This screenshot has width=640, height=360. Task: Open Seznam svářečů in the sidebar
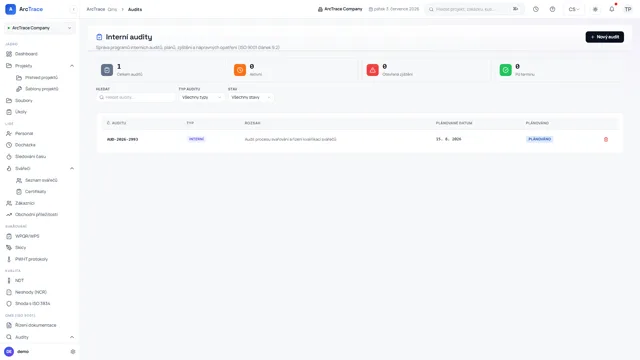(41, 180)
